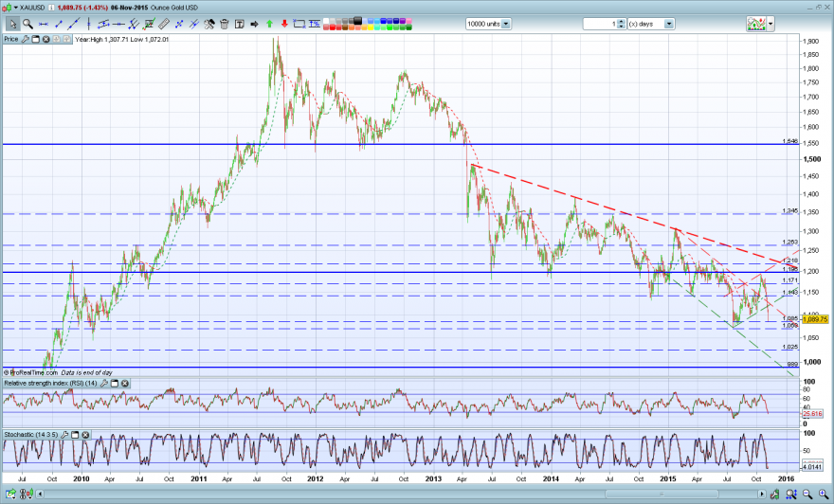Open RSI indicator wrench settings
The image size is (834, 504).
click(x=104, y=384)
